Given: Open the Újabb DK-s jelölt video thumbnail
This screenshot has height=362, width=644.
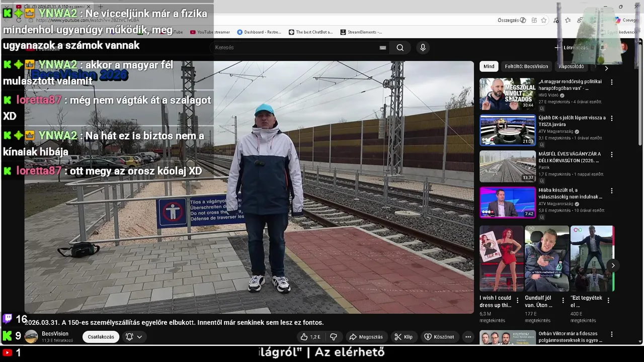Looking at the screenshot, I should tap(507, 130).
